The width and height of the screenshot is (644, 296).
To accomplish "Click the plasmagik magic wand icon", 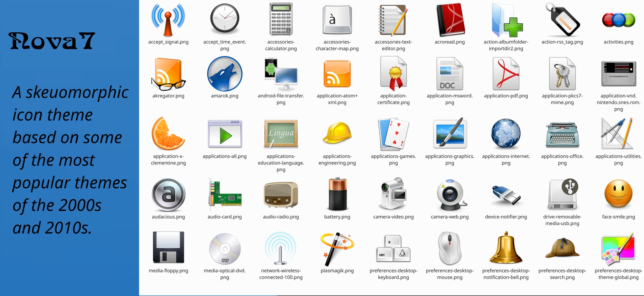I will (337, 248).
